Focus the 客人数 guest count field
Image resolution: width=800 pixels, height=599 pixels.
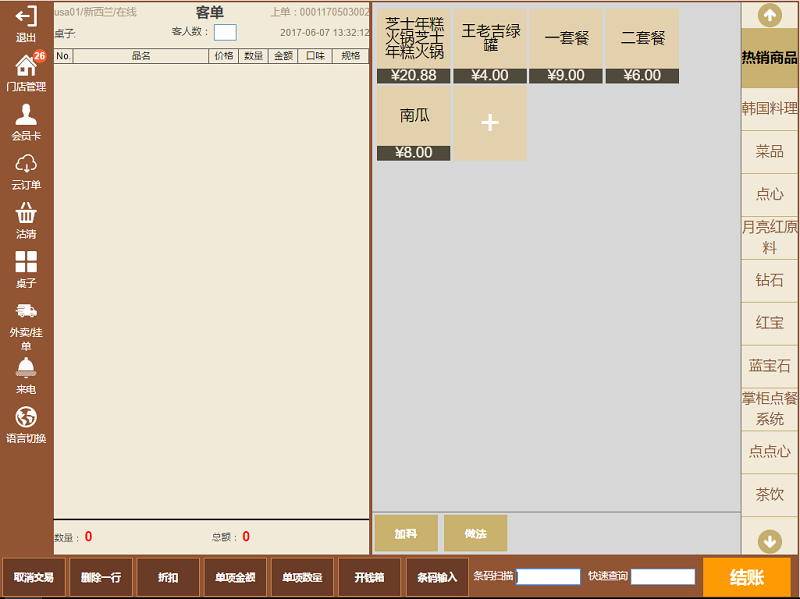(225, 32)
